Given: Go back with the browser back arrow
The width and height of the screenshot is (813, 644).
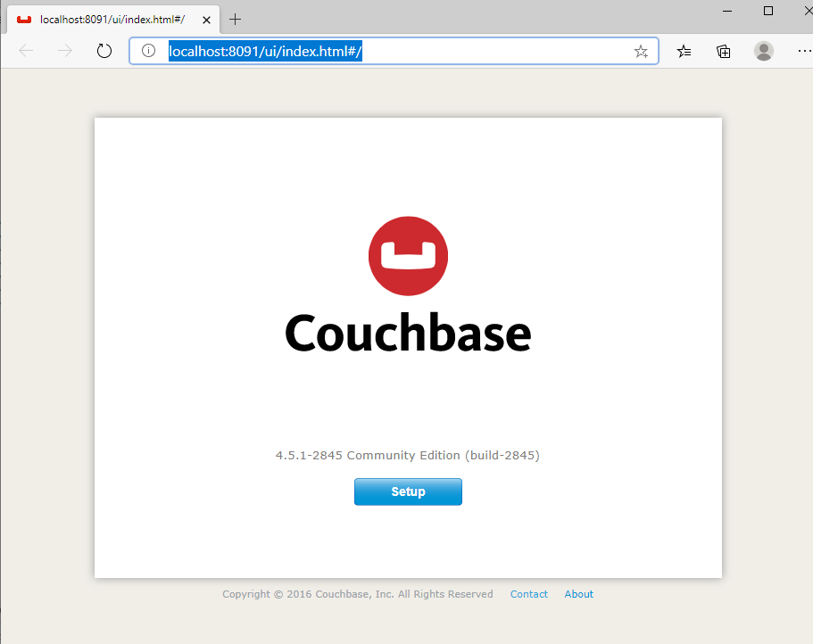Looking at the screenshot, I should click(26, 51).
